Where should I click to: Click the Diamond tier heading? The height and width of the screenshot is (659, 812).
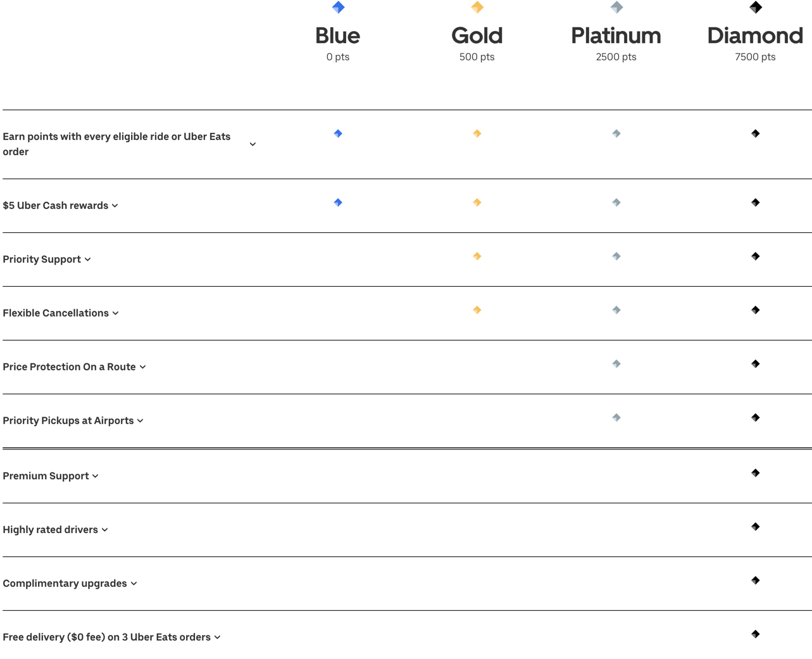pyautogui.click(x=756, y=35)
